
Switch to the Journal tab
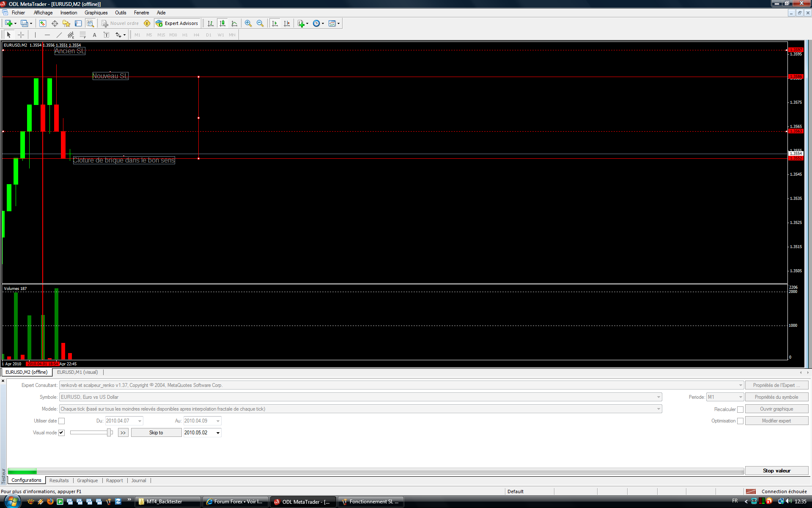[138, 480]
